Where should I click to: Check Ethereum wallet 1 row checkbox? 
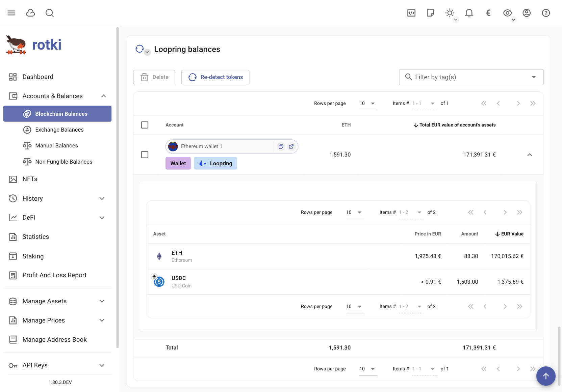(145, 155)
